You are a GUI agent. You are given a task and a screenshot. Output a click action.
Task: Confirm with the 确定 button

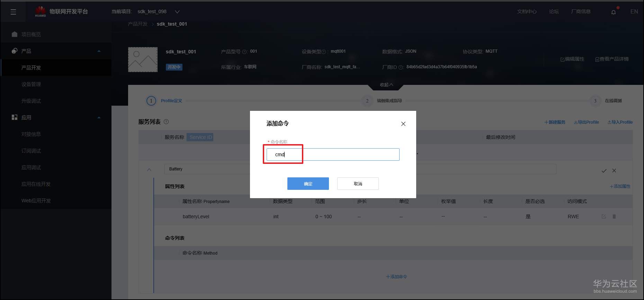pos(308,184)
